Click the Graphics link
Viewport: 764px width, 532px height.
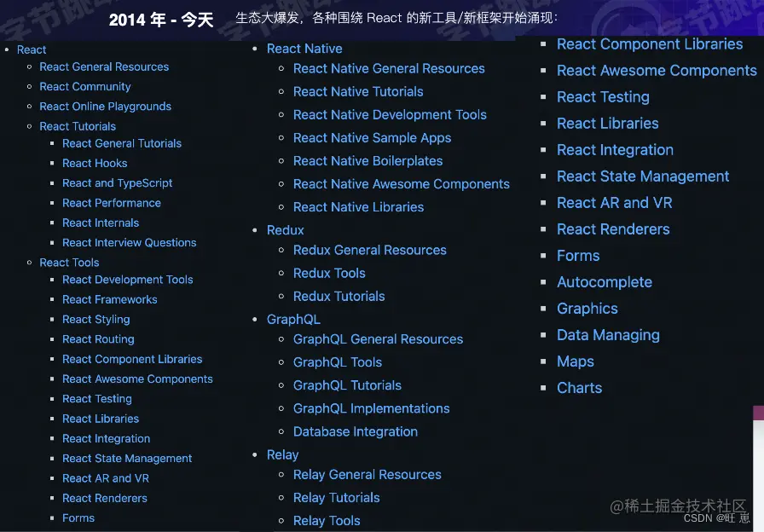pyautogui.click(x=587, y=309)
